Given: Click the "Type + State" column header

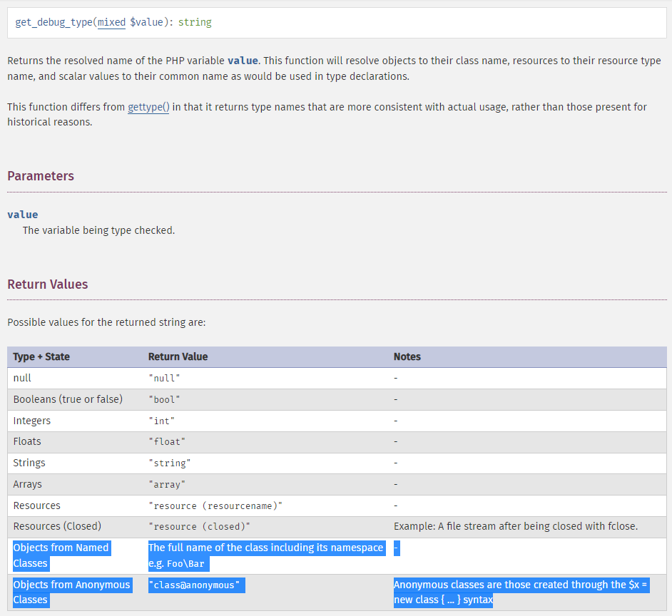Looking at the screenshot, I should click(x=41, y=356).
